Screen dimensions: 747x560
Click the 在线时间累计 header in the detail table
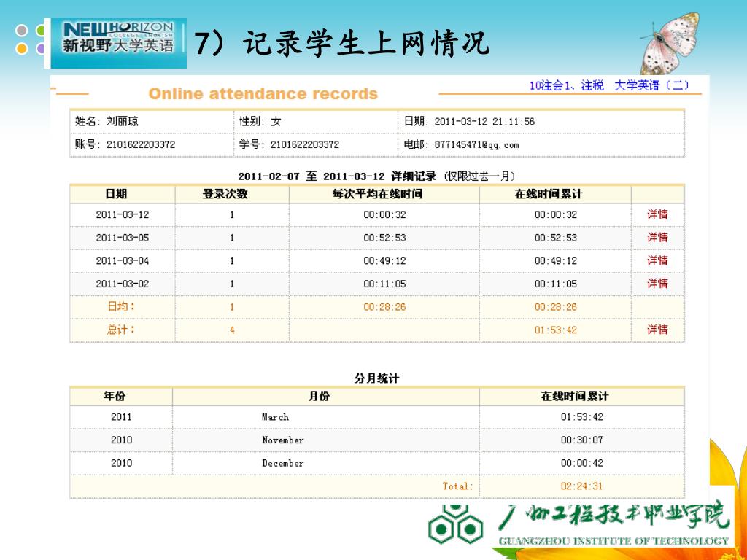click(x=549, y=194)
